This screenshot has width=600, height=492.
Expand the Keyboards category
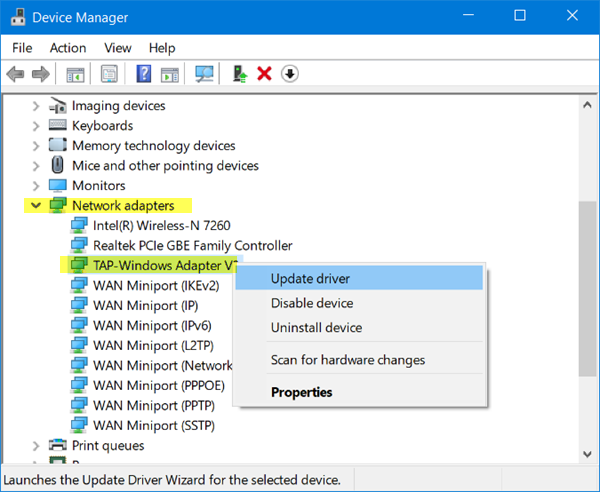point(37,126)
